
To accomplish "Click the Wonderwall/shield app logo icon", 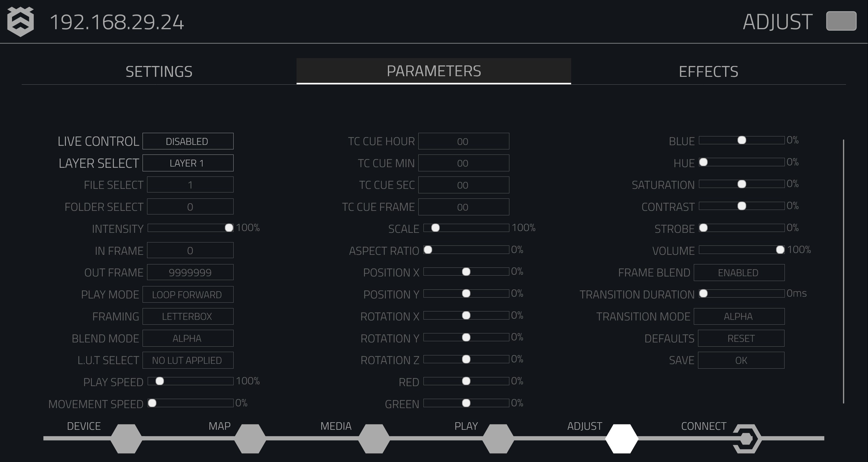I will (21, 21).
